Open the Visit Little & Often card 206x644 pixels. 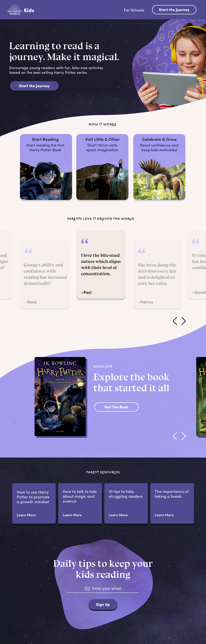click(102, 167)
